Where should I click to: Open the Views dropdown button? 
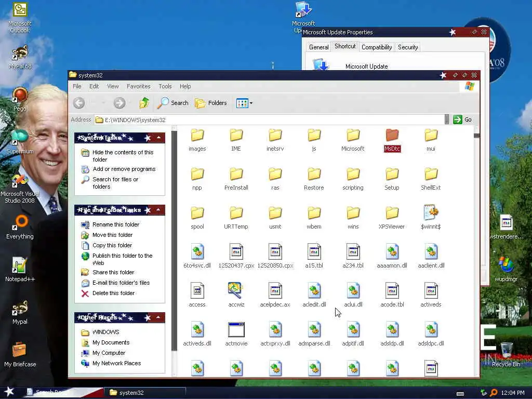(244, 103)
